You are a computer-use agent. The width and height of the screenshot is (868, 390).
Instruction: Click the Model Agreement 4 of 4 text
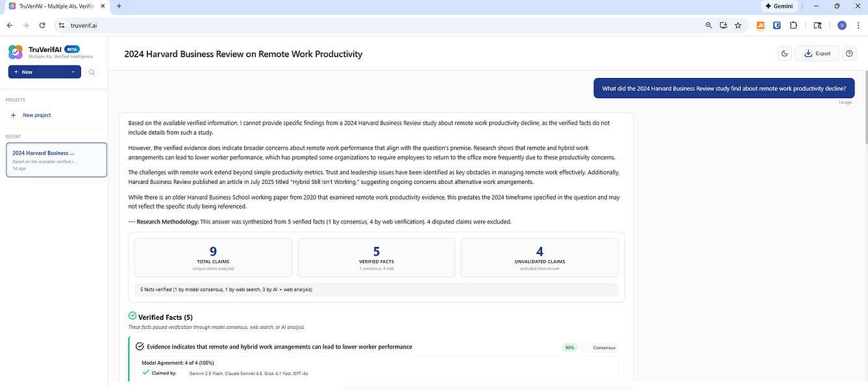[178, 363]
